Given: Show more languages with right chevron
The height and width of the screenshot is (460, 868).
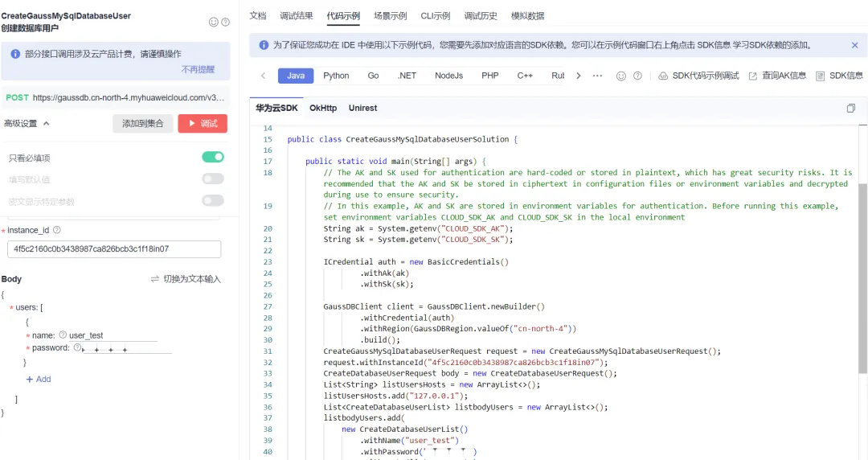Looking at the screenshot, I should pos(579,76).
